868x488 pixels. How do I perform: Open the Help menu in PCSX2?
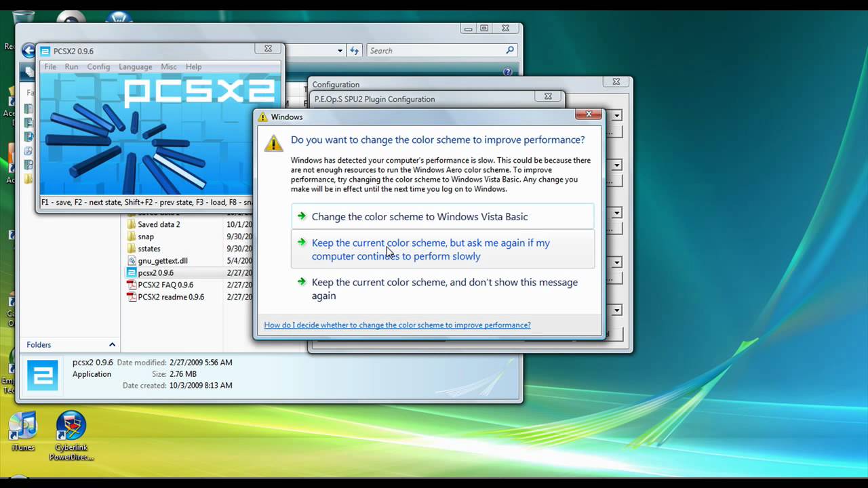click(193, 67)
